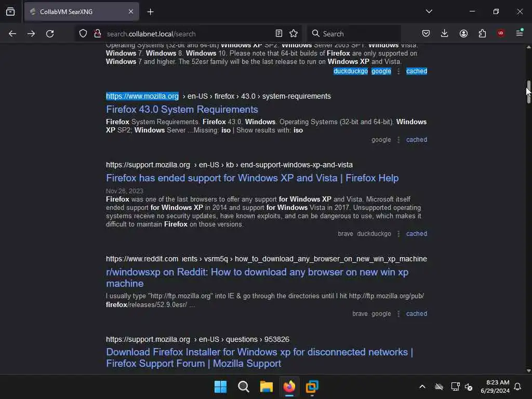Show hidden tray icons chevron
Image resolution: width=532 pixels, height=399 pixels.
click(422, 387)
